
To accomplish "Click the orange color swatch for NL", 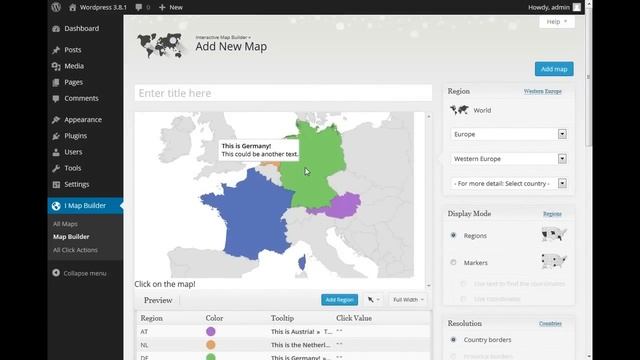I will [x=211, y=345].
